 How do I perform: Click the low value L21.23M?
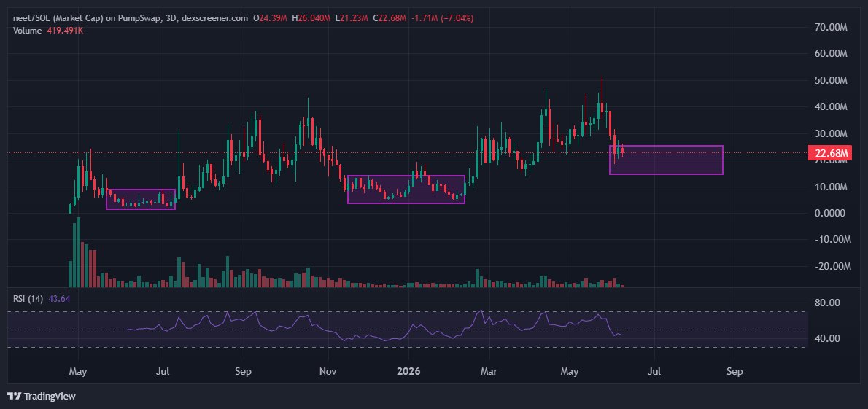click(352, 18)
